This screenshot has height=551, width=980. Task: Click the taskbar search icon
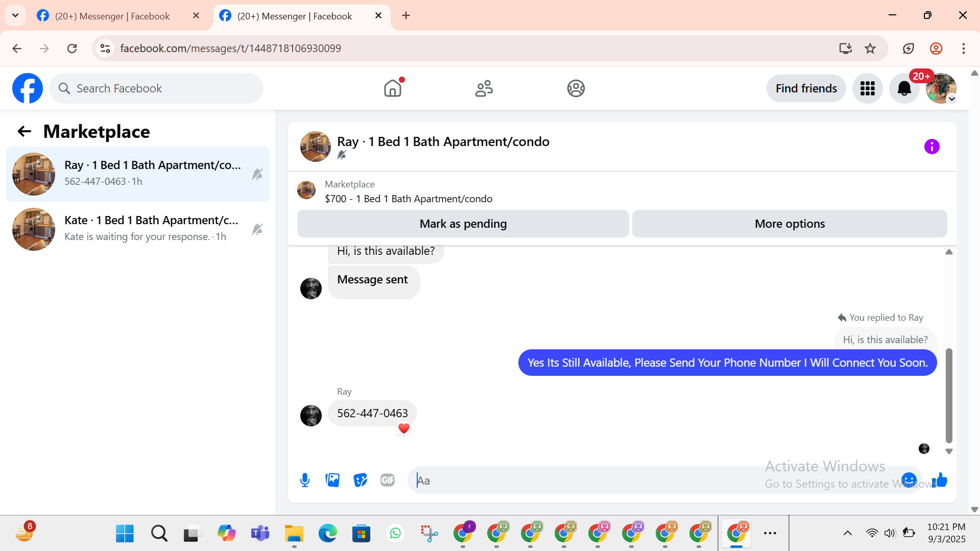click(x=159, y=534)
